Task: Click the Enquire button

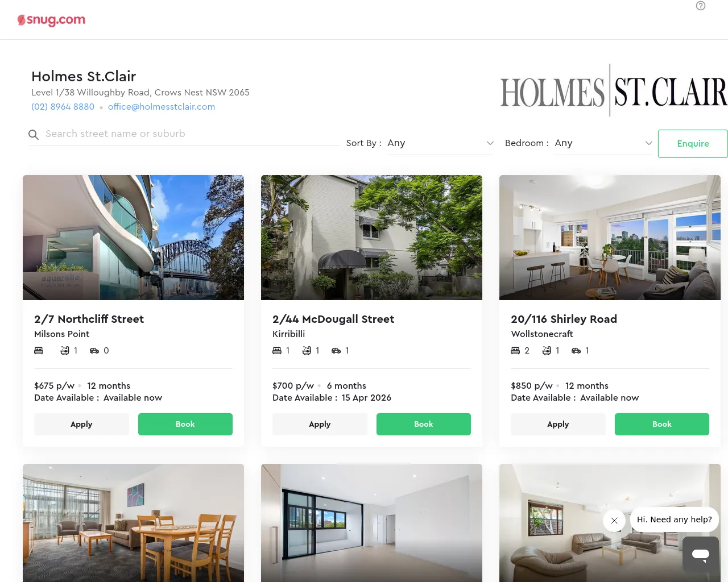Action: 693,144
